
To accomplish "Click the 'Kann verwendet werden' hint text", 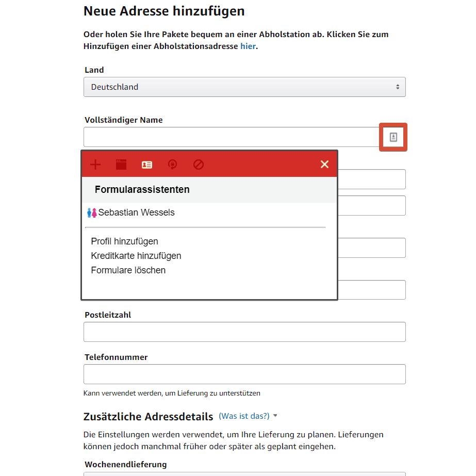I will (172, 393).
